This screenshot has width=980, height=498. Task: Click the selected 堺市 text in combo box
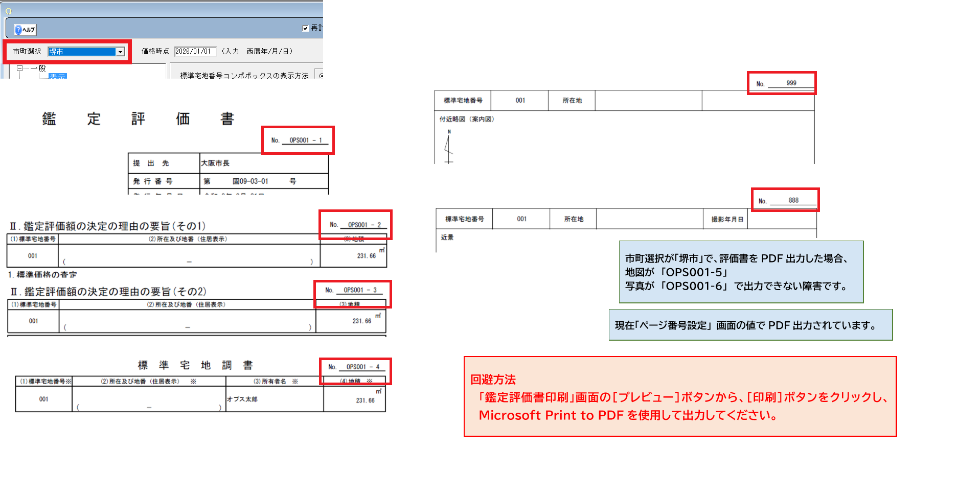pos(82,52)
